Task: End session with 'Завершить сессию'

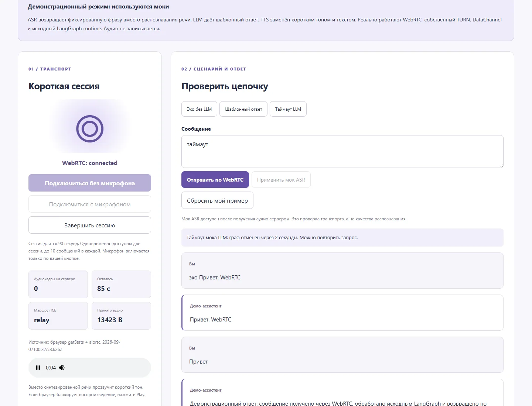Action: (90, 225)
